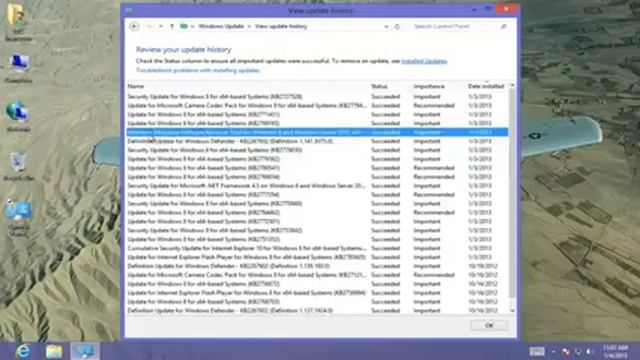
Task: Open the touch keyboard tray icon
Action: [537, 351]
